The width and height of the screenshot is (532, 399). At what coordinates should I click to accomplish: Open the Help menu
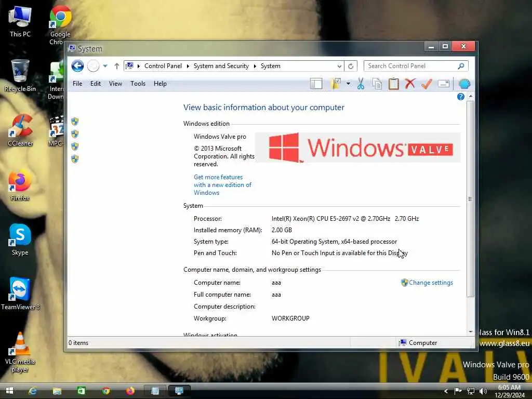tap(160, 84)
